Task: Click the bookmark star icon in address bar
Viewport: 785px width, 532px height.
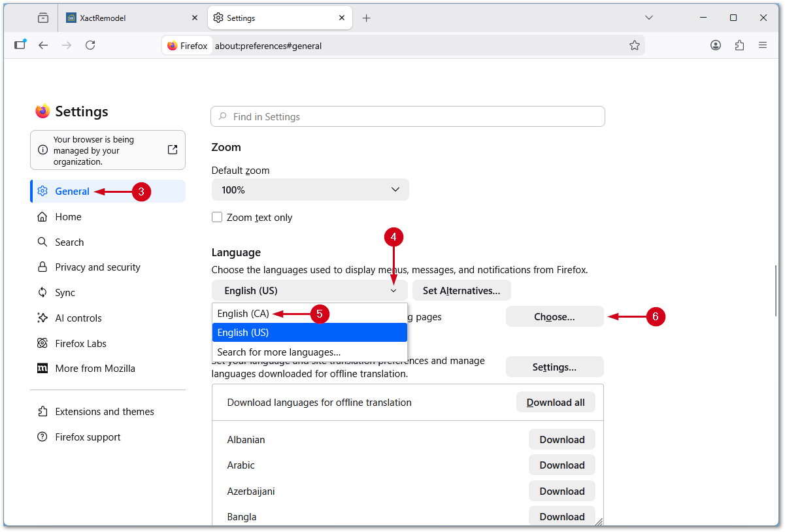Action: tap(634, 45)
